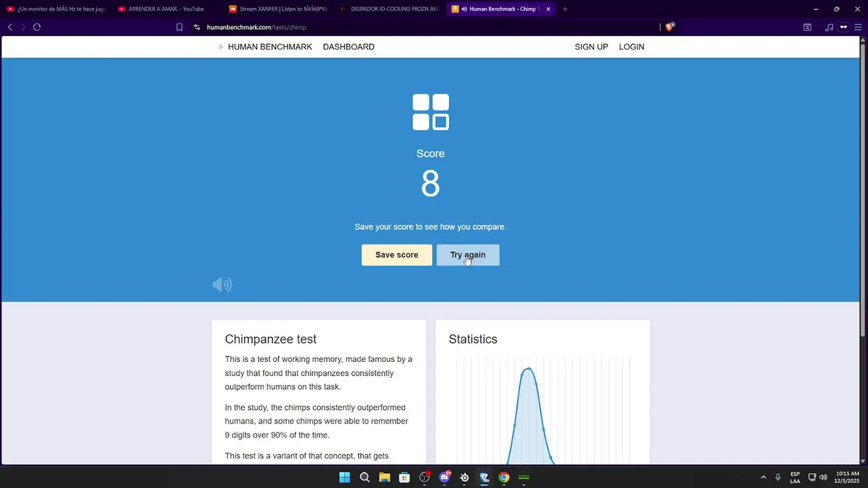Click the Statistics distribution chart

pos(542,411)
